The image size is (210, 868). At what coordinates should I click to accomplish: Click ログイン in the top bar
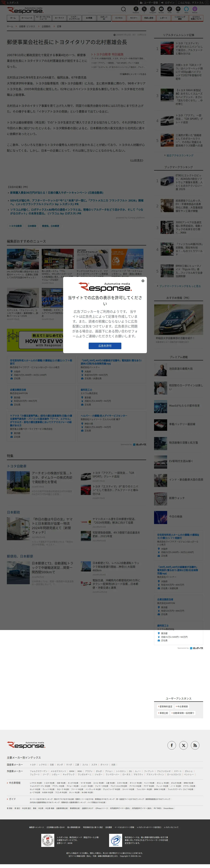point(168,2)
